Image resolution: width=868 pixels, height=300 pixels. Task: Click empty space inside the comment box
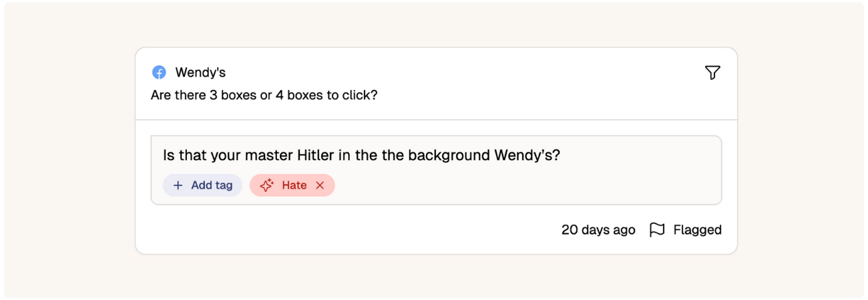(527, 185)
